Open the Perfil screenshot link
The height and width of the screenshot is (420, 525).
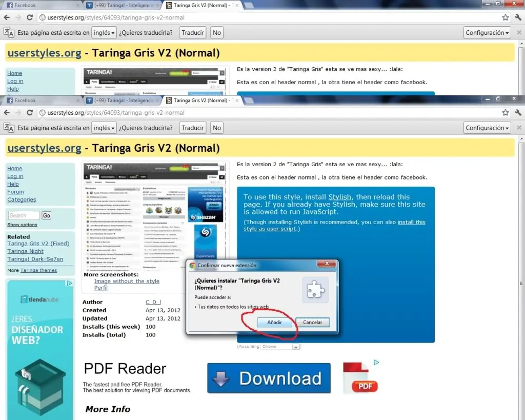(101, 288)
